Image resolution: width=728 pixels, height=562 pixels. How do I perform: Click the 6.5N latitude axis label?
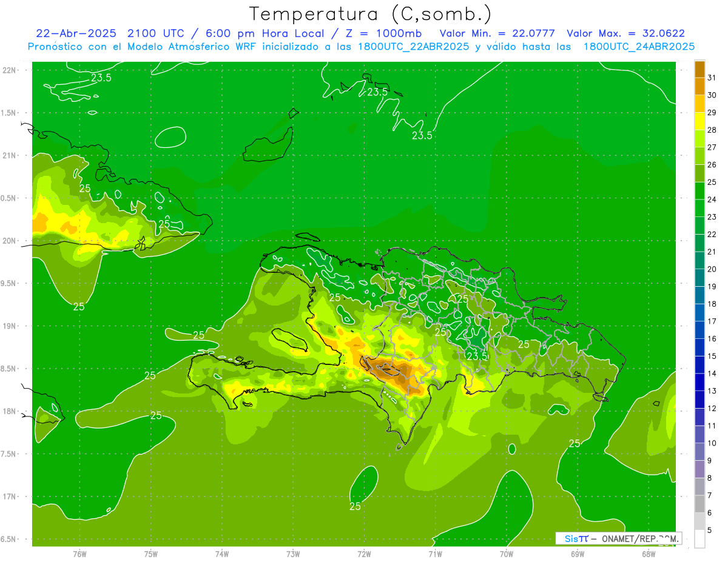(x=9, y=539)
